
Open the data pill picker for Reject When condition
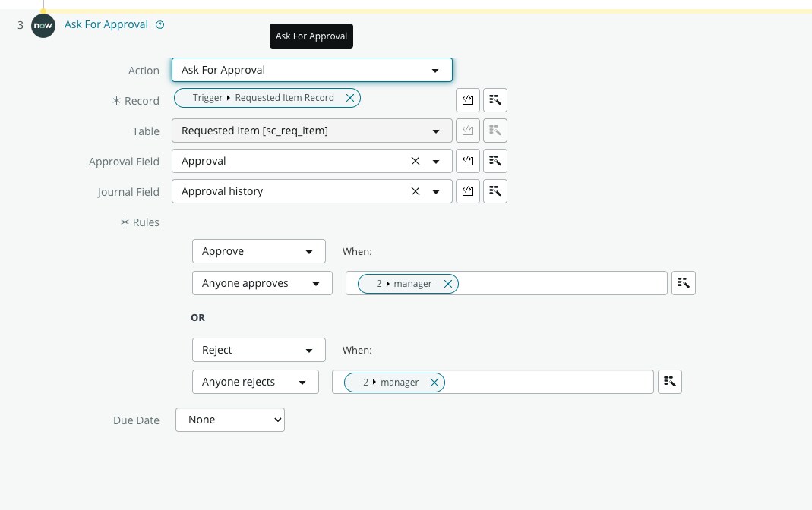[x=669, y=381]
